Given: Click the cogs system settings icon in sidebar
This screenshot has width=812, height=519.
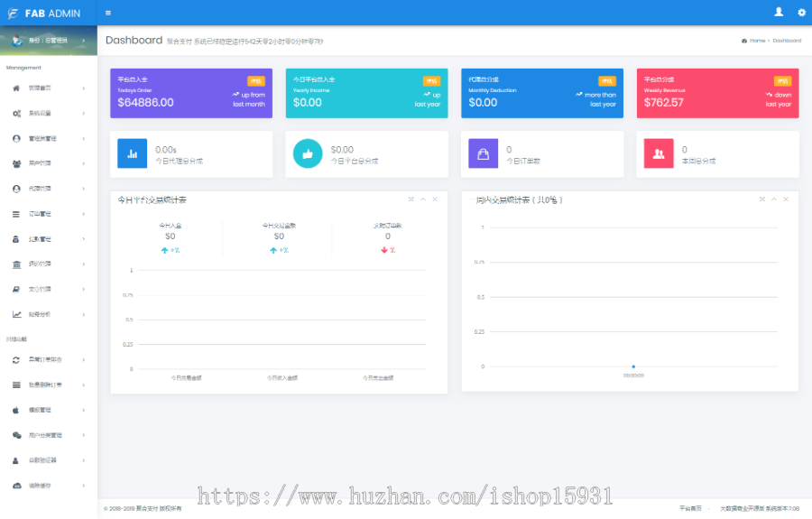Looking at the screenshot, I should [x=16, y=114].
